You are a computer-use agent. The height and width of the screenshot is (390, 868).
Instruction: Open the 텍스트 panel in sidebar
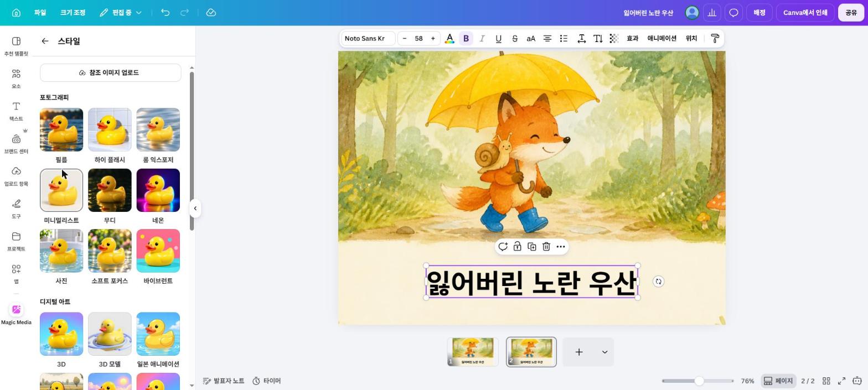tap(16, 111)
